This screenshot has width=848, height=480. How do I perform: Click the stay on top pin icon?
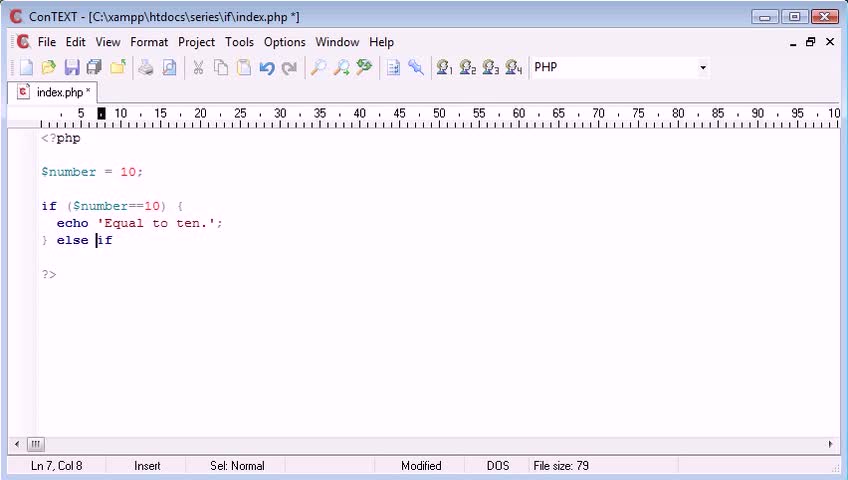pos(415,68)
